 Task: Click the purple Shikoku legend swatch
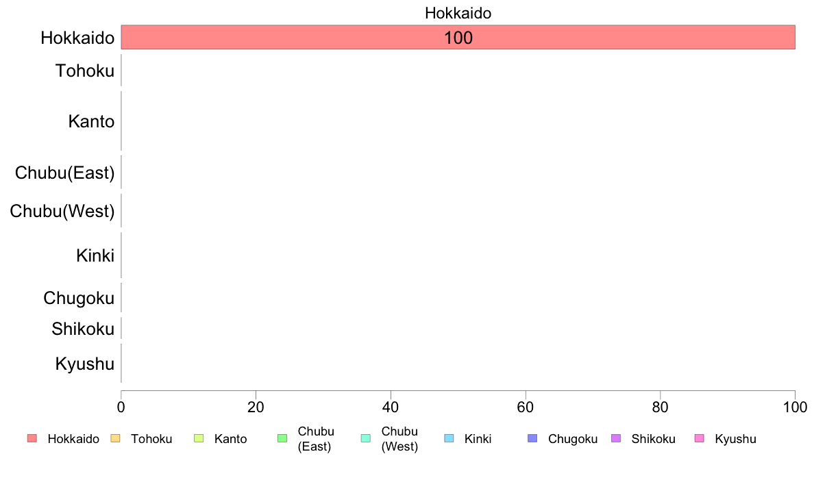pyautogui.click(x=615, y=438)
